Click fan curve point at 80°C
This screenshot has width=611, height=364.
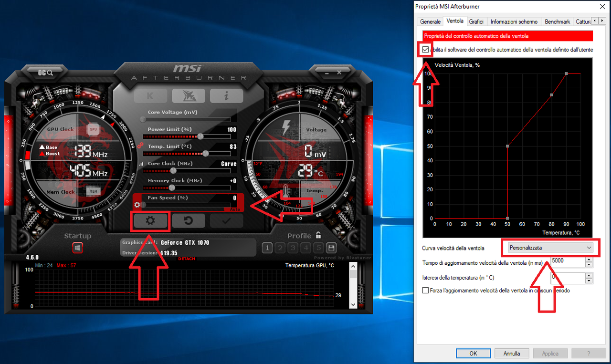pos(551,95)
